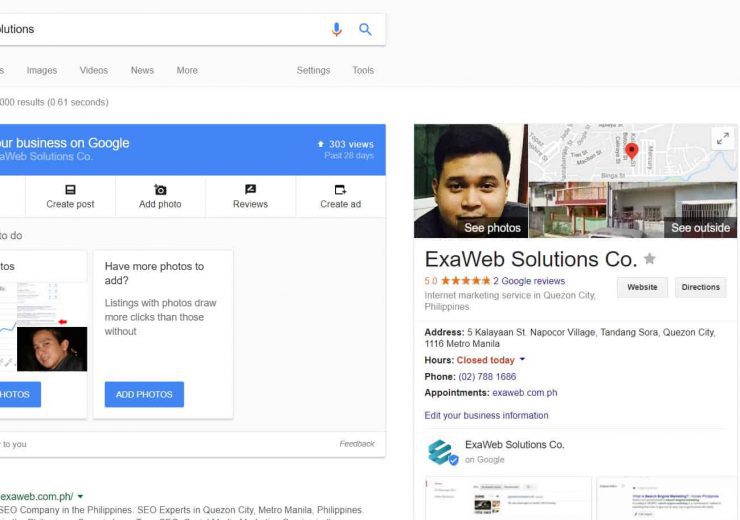Click the Directions button

700,287
